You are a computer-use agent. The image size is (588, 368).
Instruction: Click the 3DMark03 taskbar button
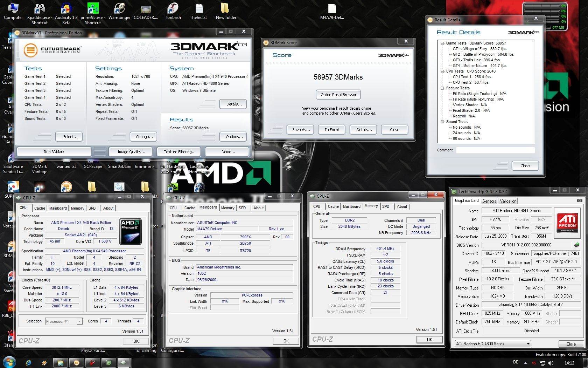tap(77, 362)
